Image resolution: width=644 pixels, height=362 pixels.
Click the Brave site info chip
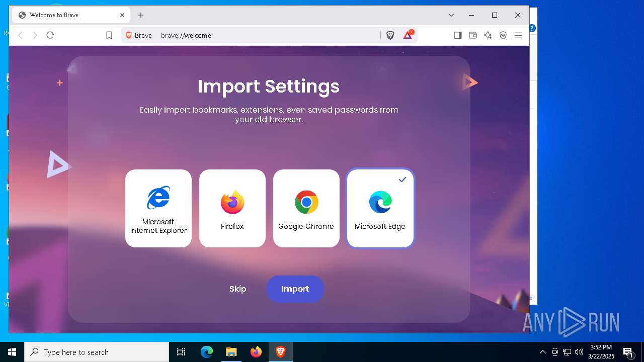[139, 35]
